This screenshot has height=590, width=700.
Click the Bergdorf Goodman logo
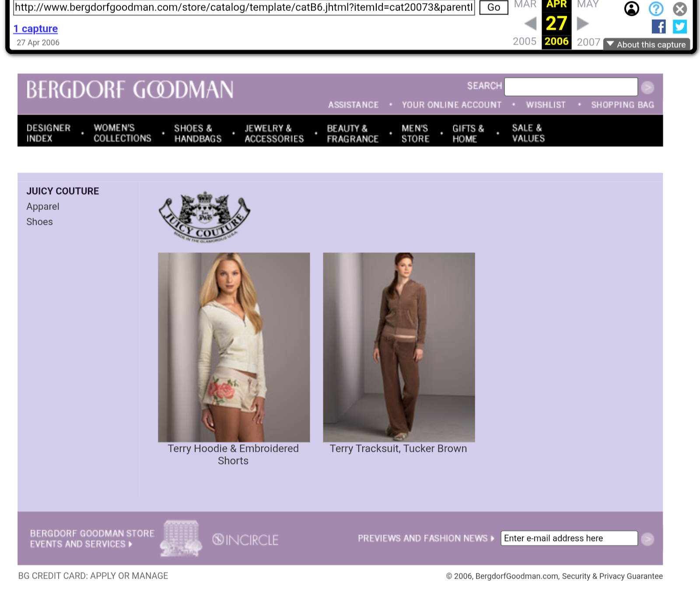[130, 90]
